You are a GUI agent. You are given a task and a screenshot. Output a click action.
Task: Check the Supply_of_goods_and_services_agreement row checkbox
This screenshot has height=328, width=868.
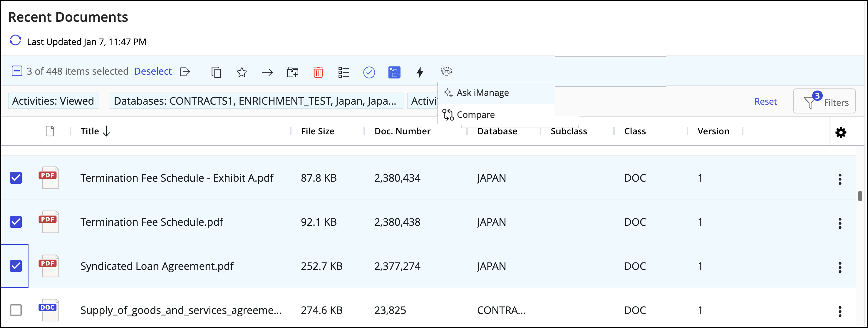(16, 309)
